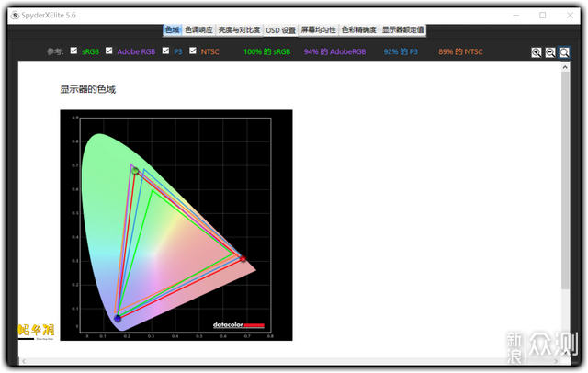Maximize the SpyderXElite window
The height and width of the screenshot is (373, 588).
coord(543,16)
